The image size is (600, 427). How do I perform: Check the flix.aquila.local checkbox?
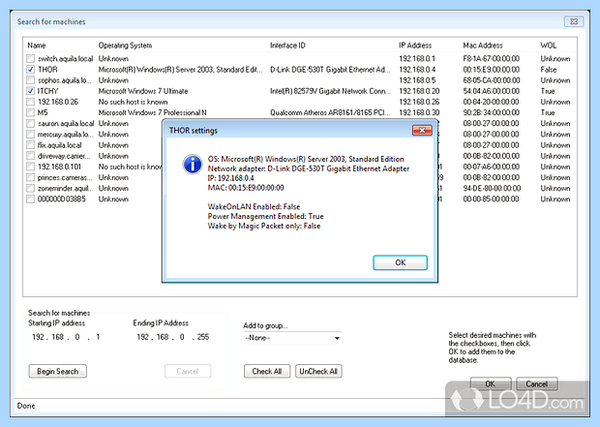30,145
